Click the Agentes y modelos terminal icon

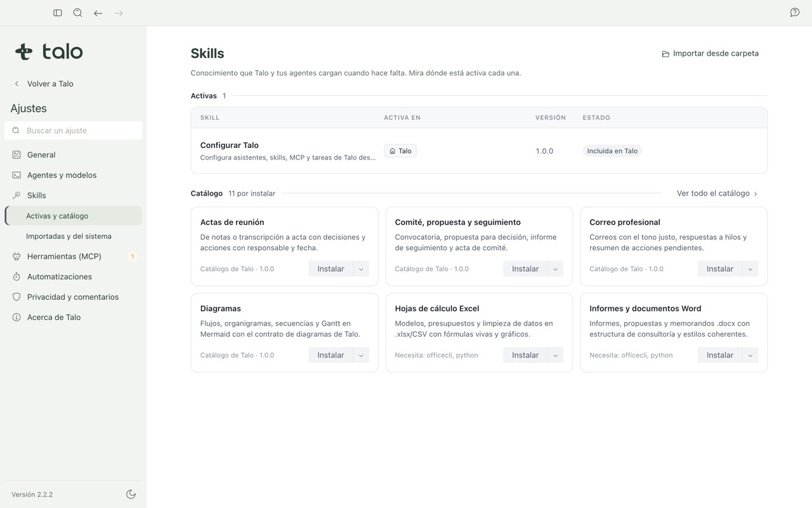[16, 175]
